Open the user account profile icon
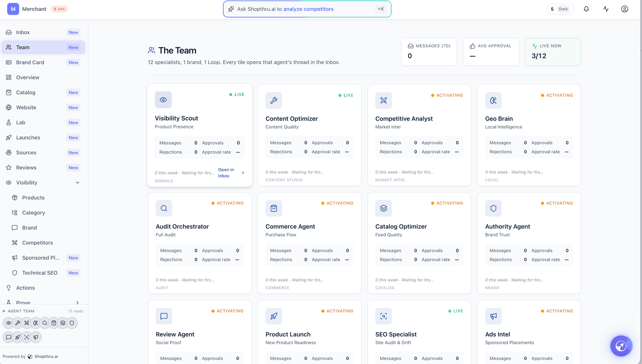Image resolution: width=642 pixels, height=364 pixels. [x=625, y=9]
